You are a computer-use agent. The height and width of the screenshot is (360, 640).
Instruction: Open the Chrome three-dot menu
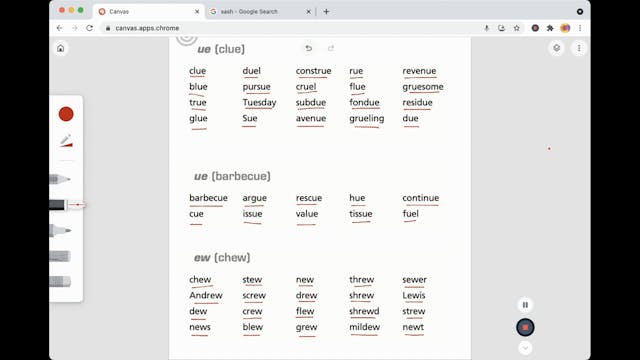click(580, 28)
